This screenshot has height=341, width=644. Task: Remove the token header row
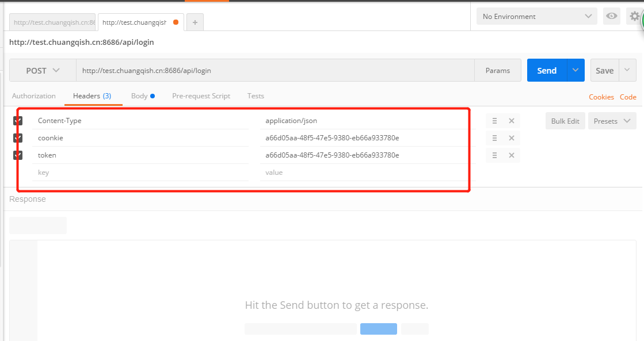point(511,155)
